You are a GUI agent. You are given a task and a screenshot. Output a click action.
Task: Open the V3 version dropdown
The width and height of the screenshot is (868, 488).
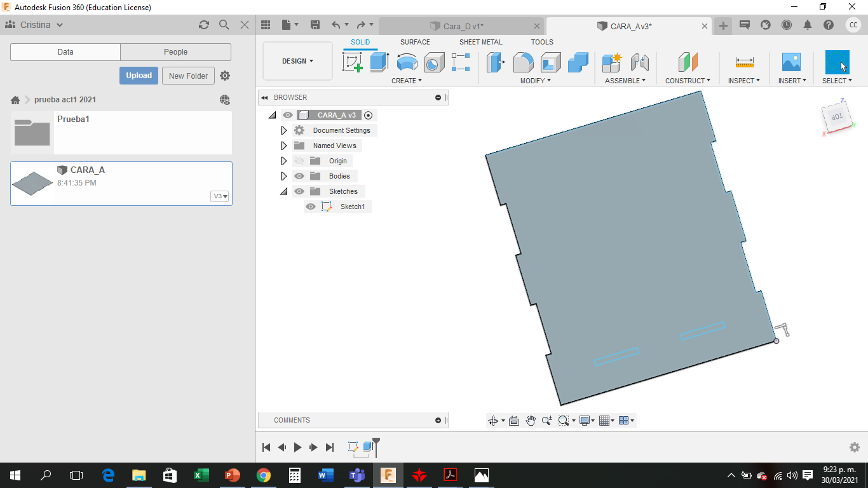[x=220, y=196]
